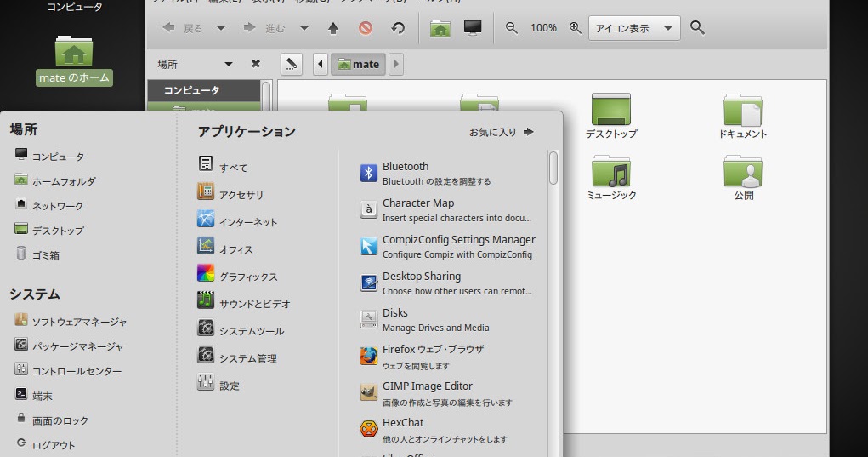Click the mate path bar button
868x457 pixels.
(358, 65)
